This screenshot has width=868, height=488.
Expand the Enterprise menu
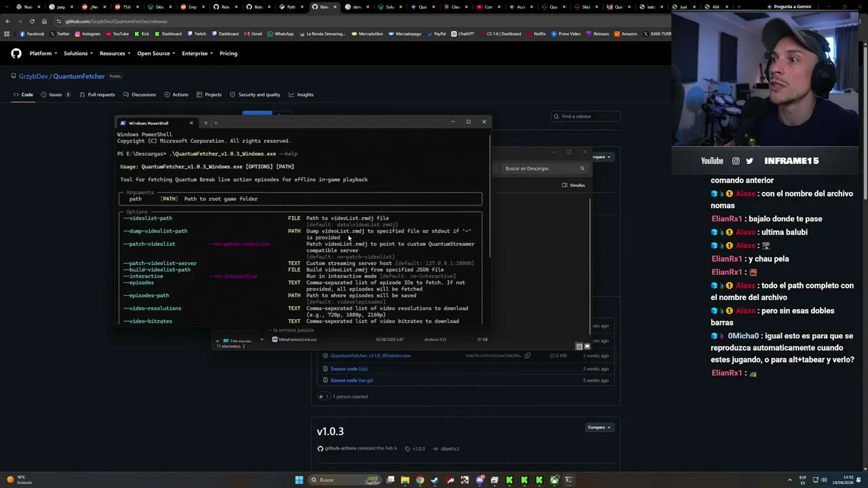pos(197,54)
